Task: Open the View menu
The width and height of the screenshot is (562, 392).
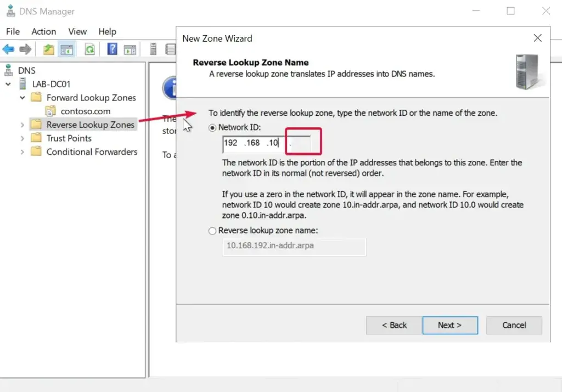Action: pos(77,31)
